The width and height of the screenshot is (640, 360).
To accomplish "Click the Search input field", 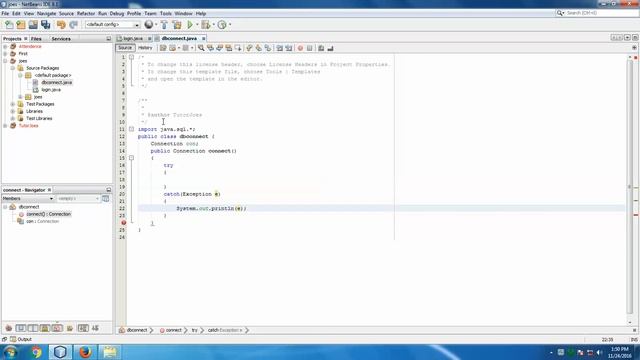I will 601,13.
